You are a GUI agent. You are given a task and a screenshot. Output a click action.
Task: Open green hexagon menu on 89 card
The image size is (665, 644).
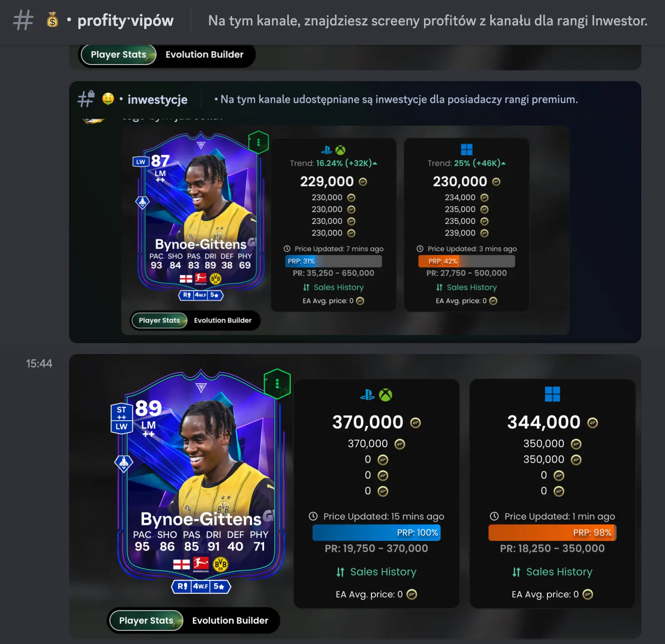[x=277, y=384]
